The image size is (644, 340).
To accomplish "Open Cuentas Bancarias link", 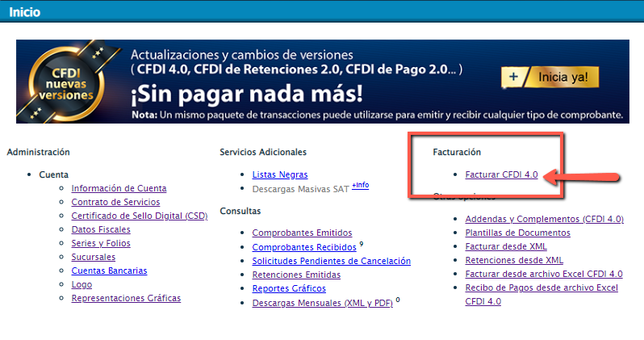I will click(x=109, y=271).
